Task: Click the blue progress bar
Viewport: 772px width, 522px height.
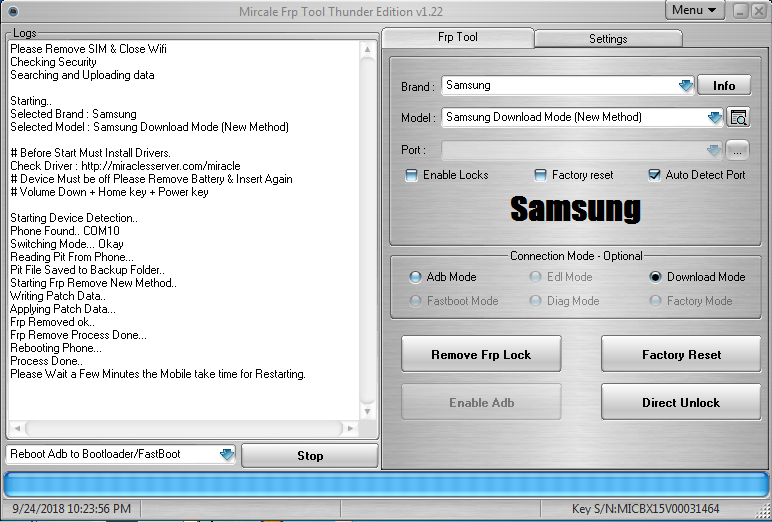Action: pos(386,485)
